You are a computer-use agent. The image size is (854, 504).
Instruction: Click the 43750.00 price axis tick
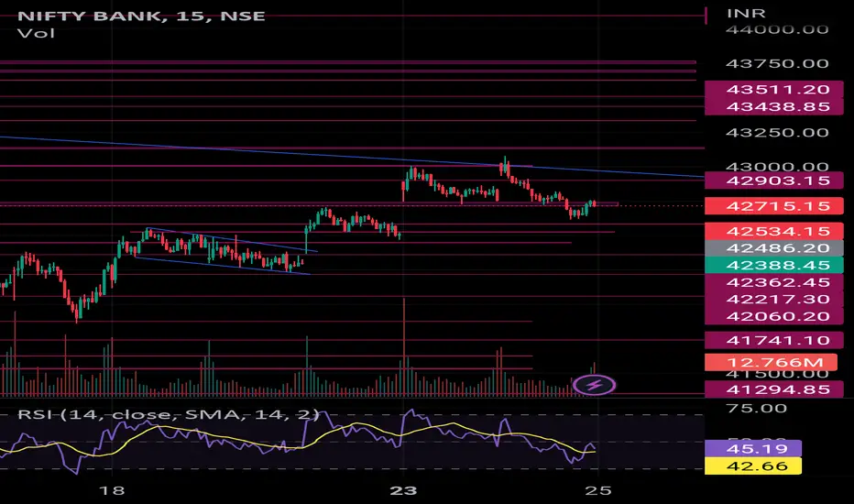pyautogui.click(x=777, y=64)
